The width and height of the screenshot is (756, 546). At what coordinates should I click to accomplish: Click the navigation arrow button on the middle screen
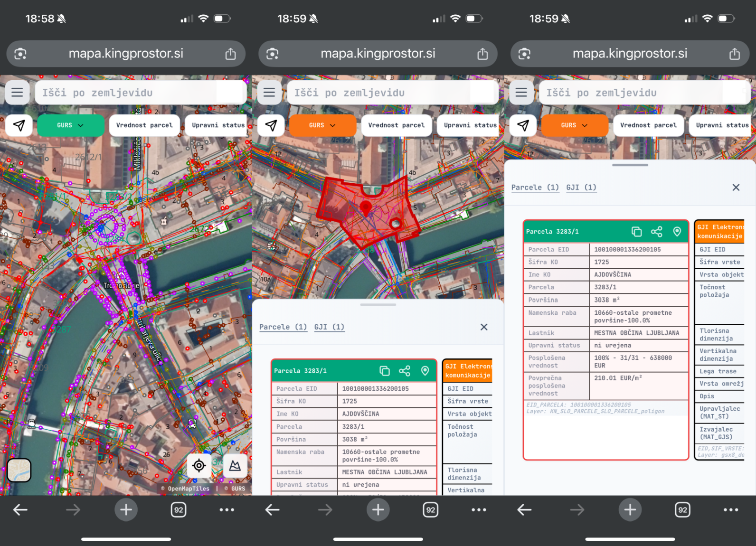[x=271, y=125]
